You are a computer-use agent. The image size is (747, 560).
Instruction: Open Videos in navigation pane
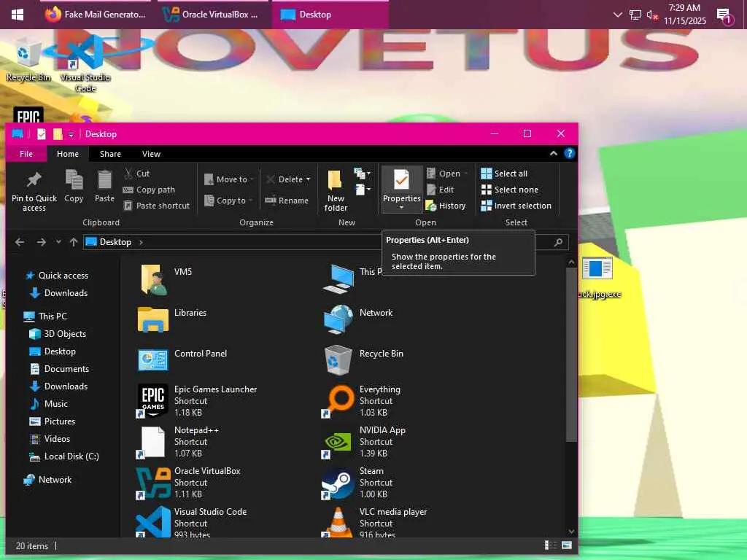50,438
